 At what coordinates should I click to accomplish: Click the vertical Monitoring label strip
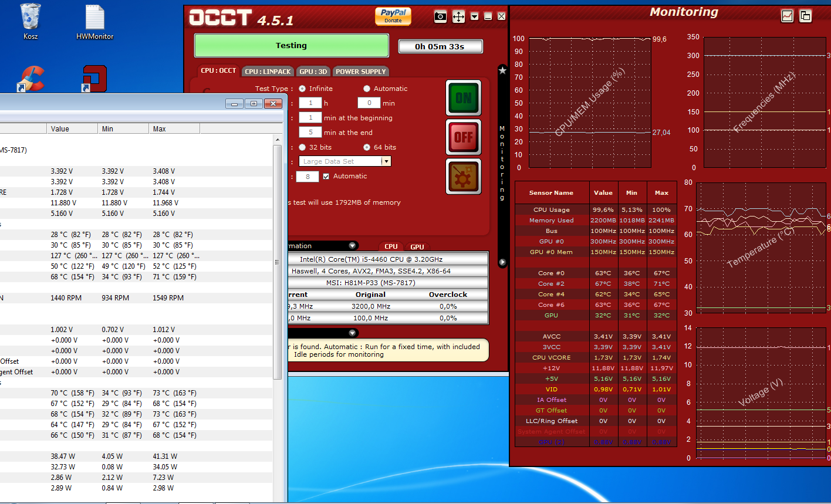(x=502, y=163)
